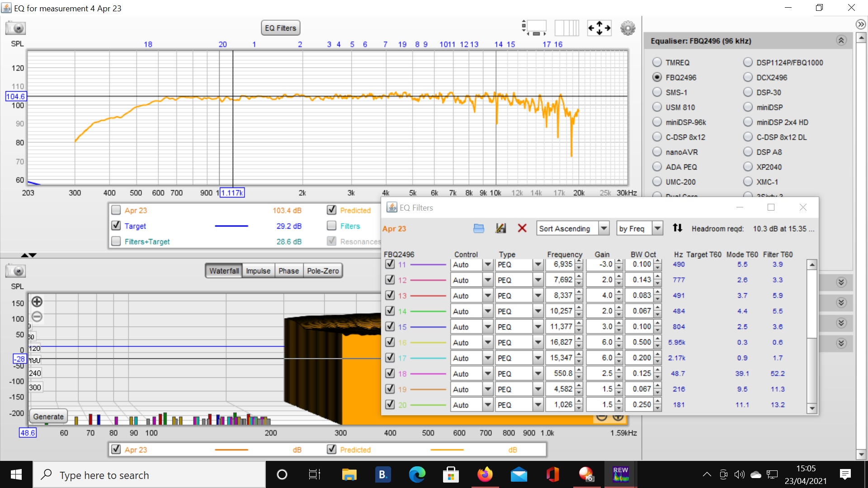Switch to REW app on taskbar
The height and width of the screenshot is (488, 868).
pos(620,474)
